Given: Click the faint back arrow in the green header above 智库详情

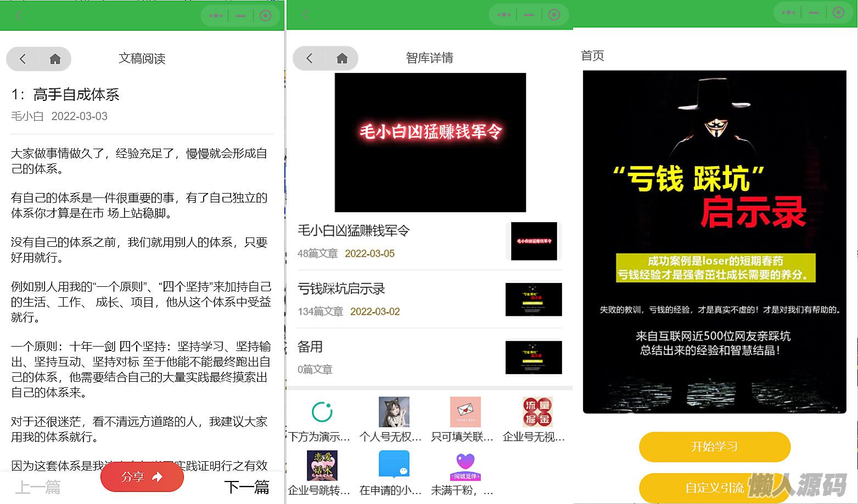Looking at the screenshot, I should point(306,15).
